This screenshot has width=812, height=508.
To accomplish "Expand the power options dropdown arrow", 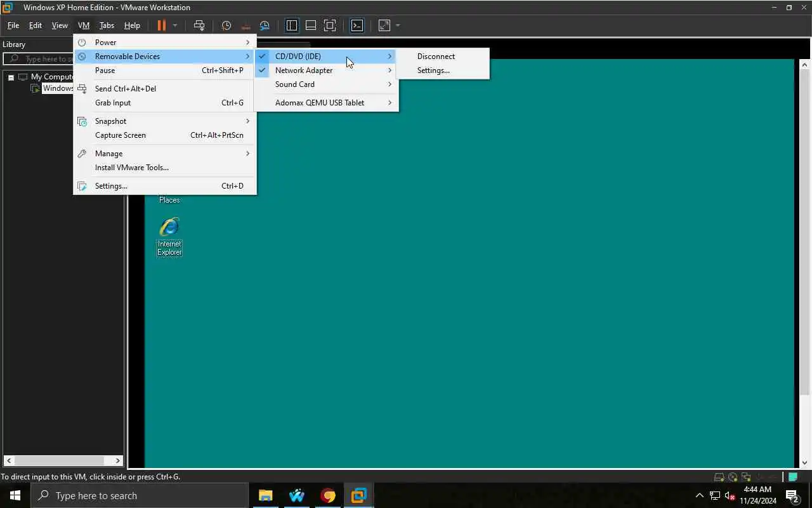I will [175, 25].
